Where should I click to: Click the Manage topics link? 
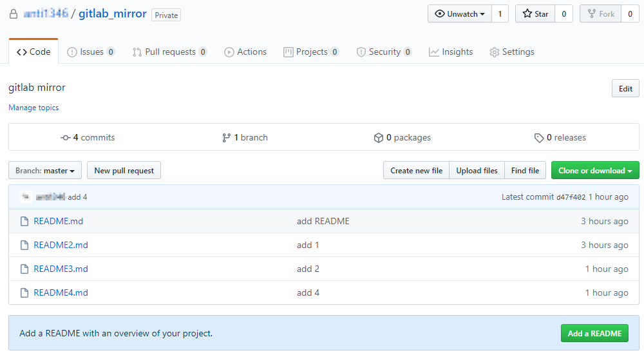pyautogui.click(x=33, y=108)
